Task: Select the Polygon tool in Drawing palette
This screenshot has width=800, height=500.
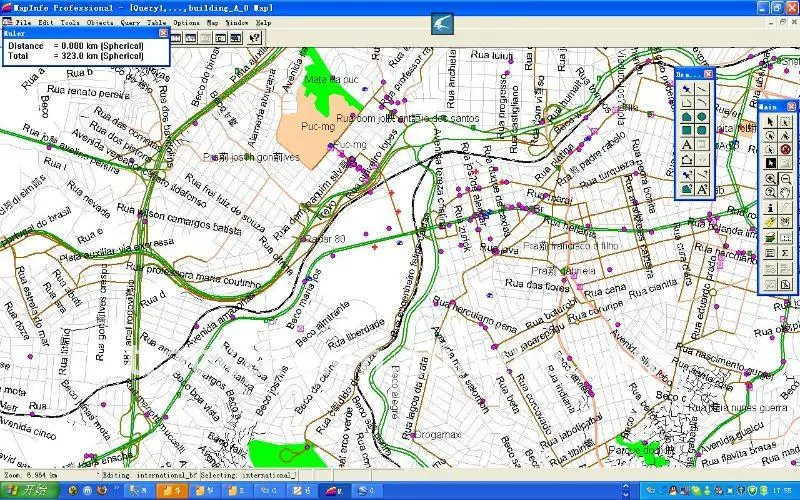Action: [x=687, y=117]
